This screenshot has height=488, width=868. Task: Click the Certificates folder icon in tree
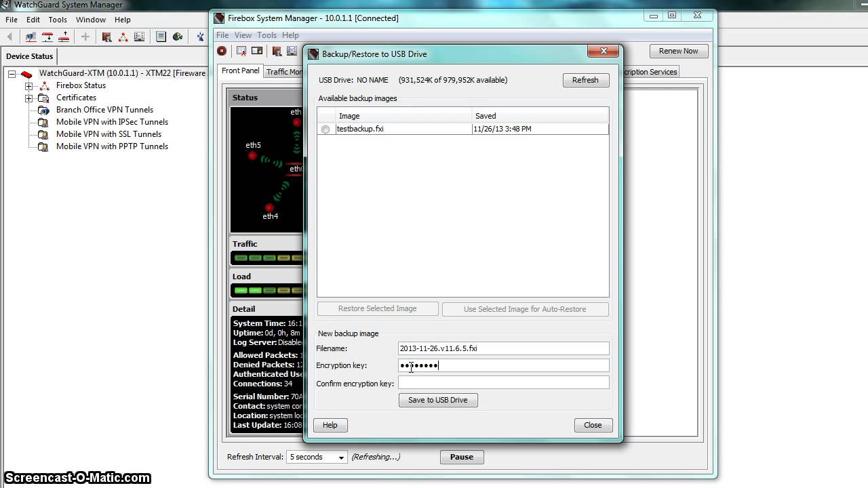pyautogui.click(x=43, y=98)
